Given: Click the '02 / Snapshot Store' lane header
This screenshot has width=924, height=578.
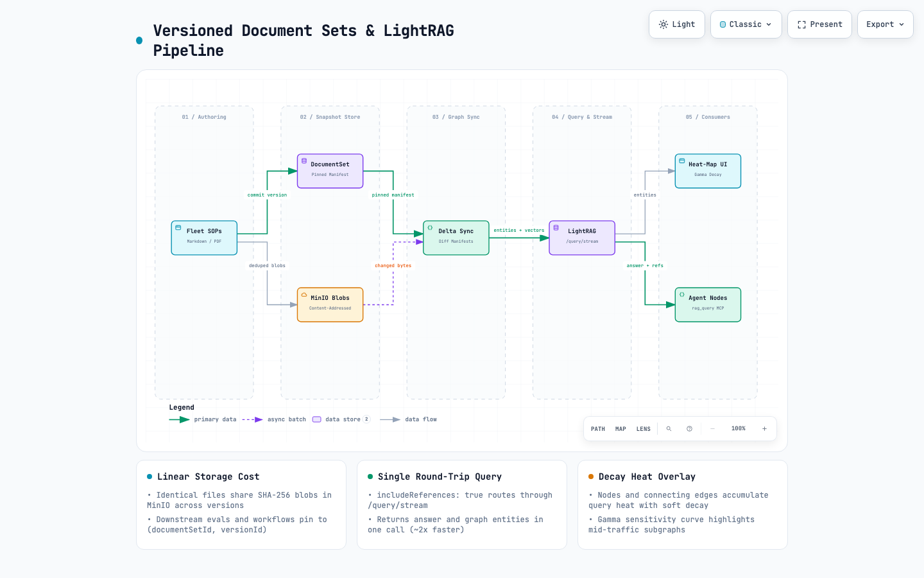Looking at the screenshot, I should point(330,118).
